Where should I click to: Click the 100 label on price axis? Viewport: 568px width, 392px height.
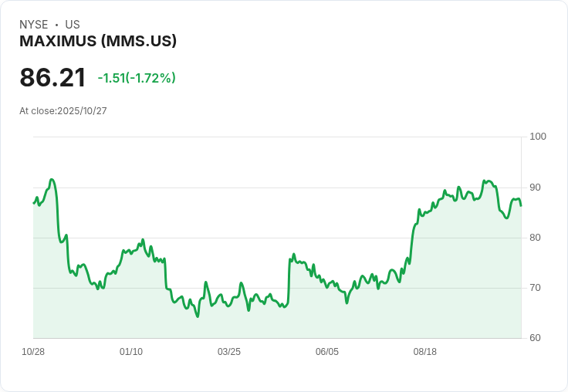[x=538, y=137]
